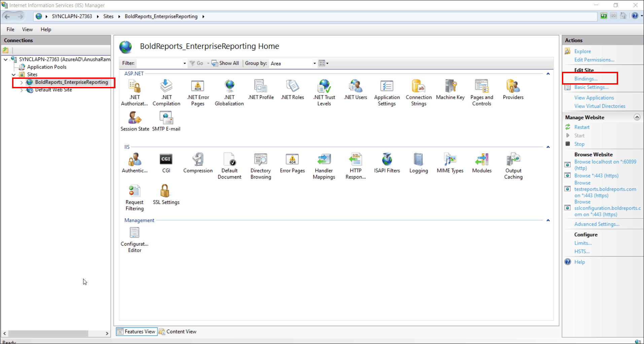Viewport: 644px width, 344px height.
Task: Collapse the ASP.NET group
Action: pyautogui.click(x=548, y=73)
